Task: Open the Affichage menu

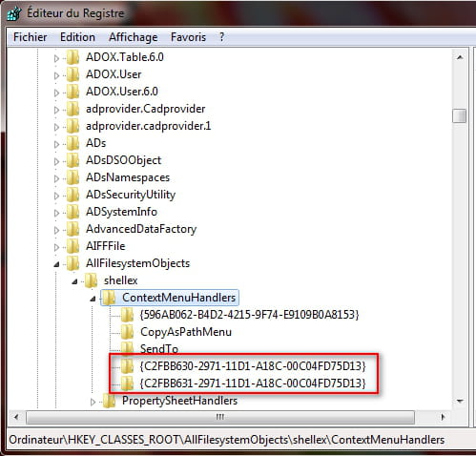Action: coord(134,37)
